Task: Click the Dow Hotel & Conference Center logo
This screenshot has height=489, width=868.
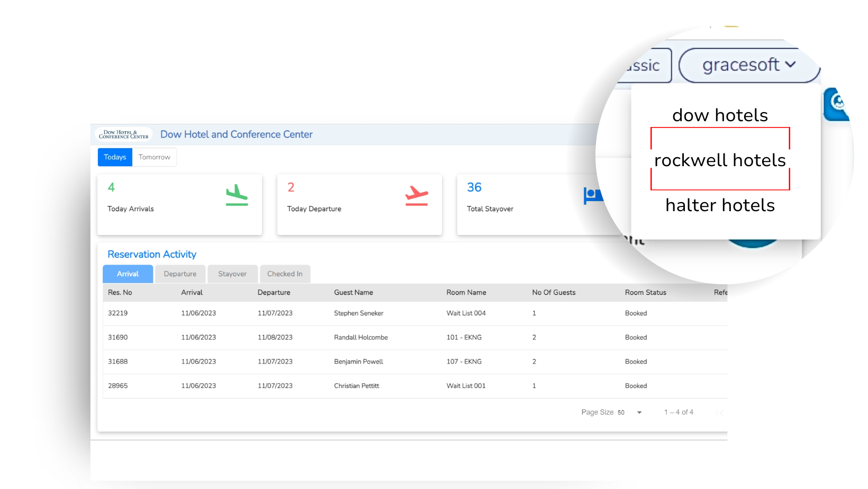Action: (x=124, y=134)
